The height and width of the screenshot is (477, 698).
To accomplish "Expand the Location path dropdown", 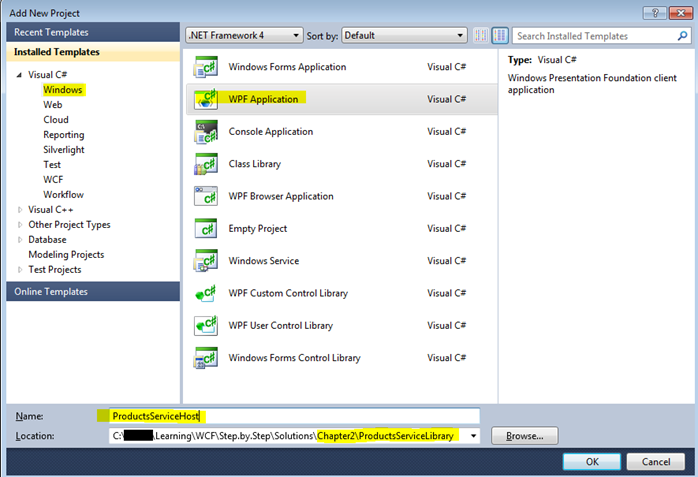I will (x=472, y=436).
